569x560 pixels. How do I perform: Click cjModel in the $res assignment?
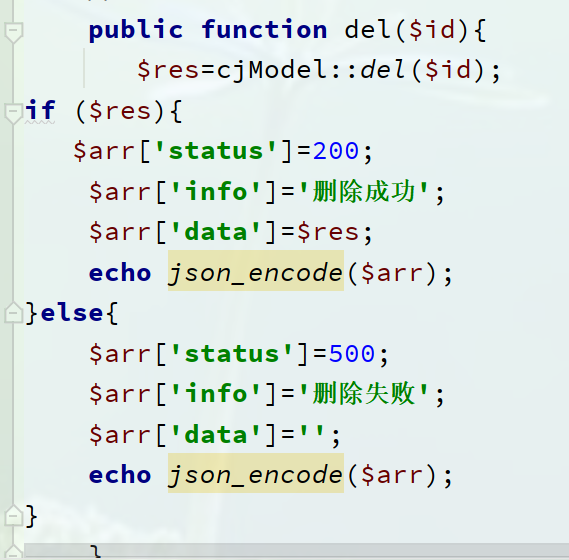(273, 70)
